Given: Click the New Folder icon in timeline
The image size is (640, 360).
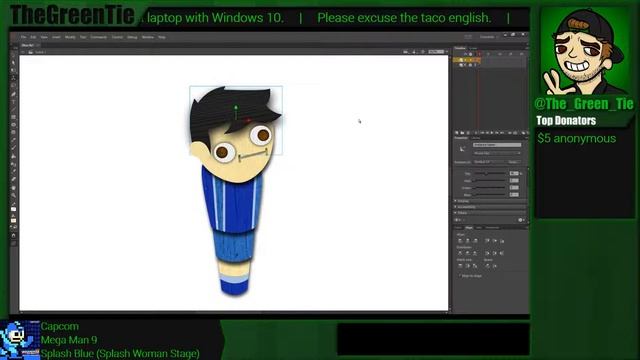Looking at the screenshot, I should tap(462, 133).
